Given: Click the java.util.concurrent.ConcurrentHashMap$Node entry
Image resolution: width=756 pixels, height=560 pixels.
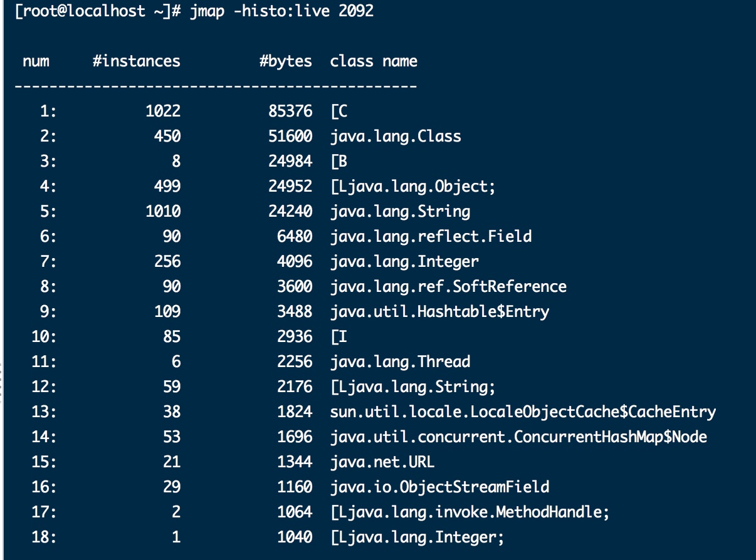Looking at the screenshot, I should 518,437.
